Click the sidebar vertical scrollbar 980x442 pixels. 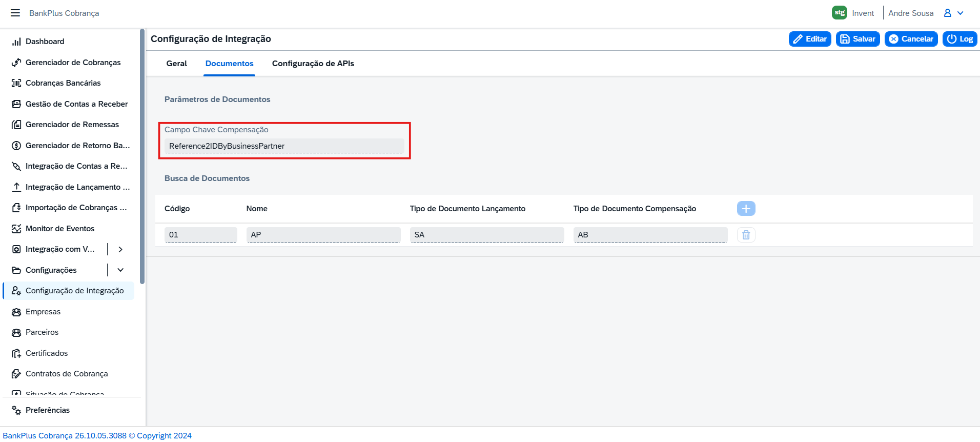pos(142,156)
